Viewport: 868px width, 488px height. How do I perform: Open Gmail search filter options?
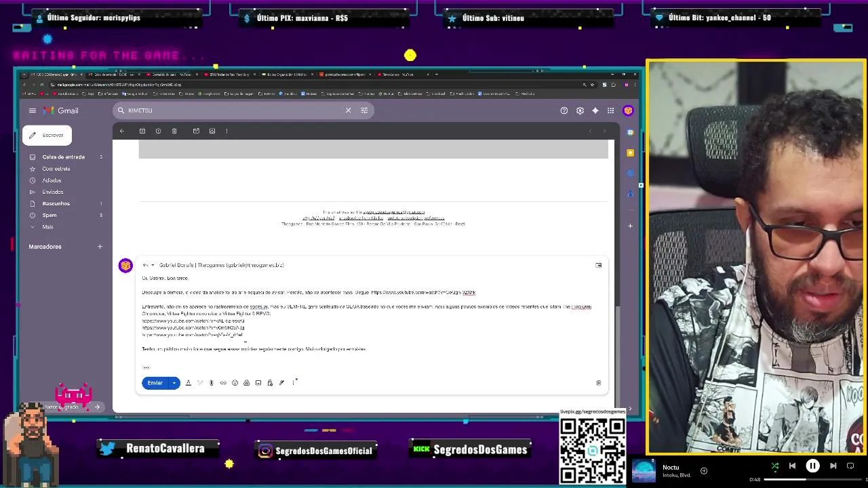coord(364,110)
